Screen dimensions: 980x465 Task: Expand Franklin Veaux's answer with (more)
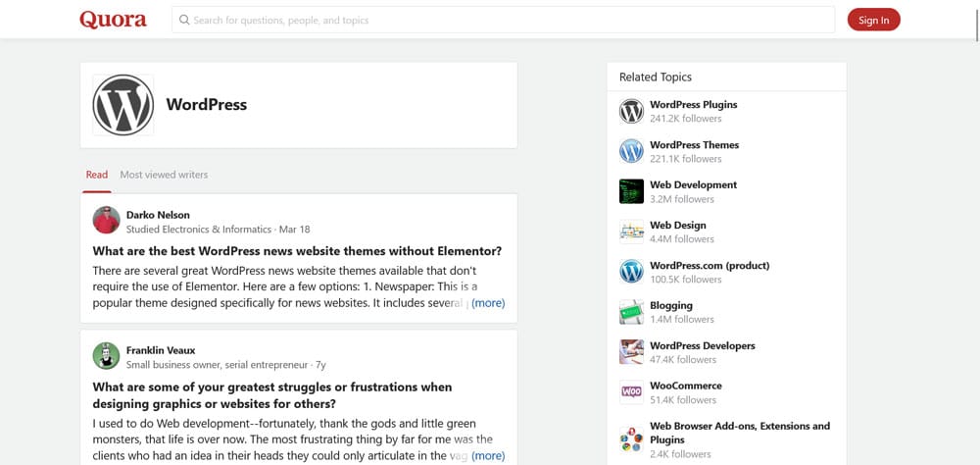click(488, 455)
